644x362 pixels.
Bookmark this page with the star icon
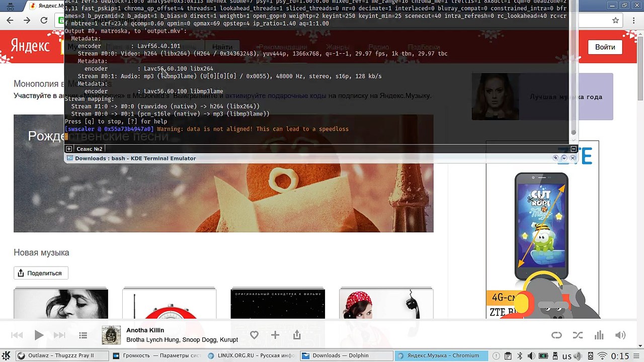coord(615,21)
